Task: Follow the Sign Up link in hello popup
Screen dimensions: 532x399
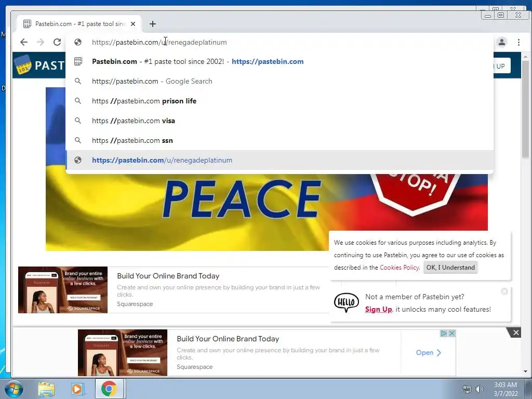Action: click(x=378, y=310)
